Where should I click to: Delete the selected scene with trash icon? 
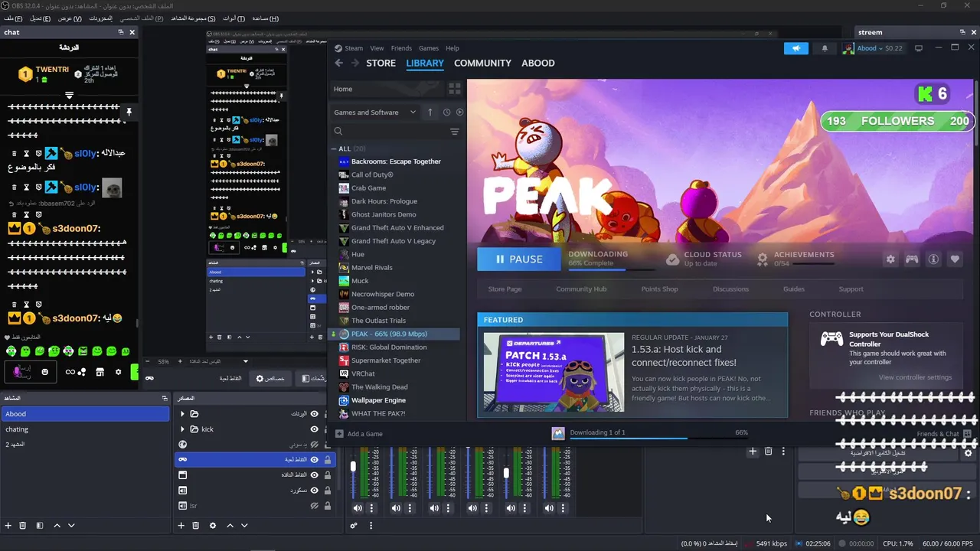point(23,526)
